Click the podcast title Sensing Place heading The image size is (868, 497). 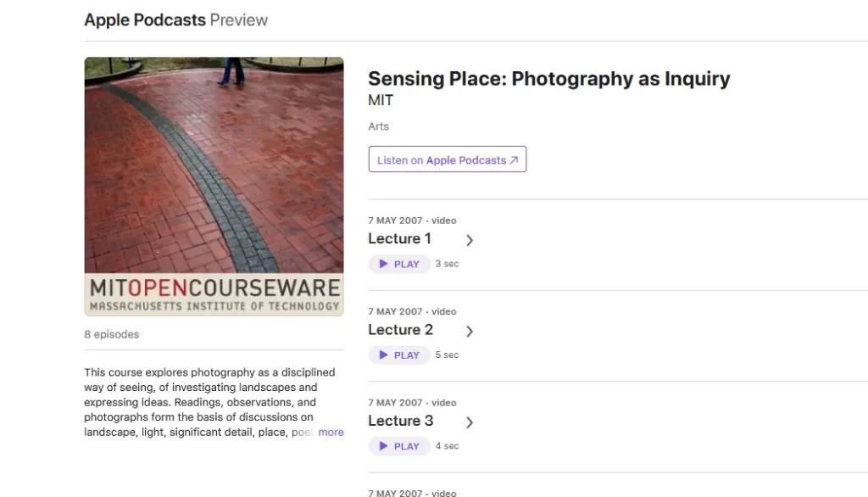tap(549, 79)
